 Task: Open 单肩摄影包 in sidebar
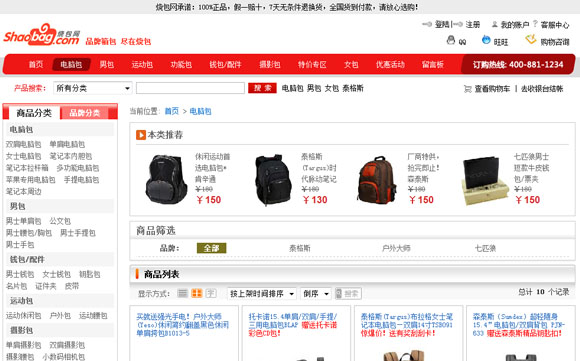point(23,345)
